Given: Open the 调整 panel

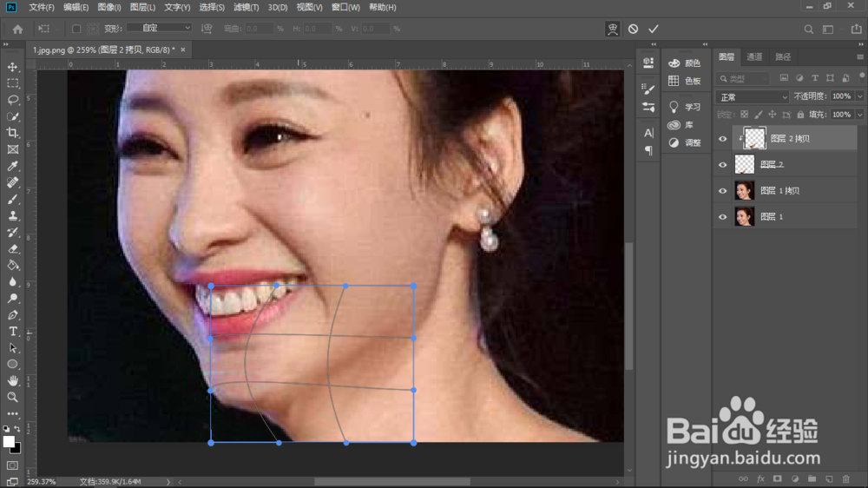Looking at the screenshot, I should [x=685, y=142].
